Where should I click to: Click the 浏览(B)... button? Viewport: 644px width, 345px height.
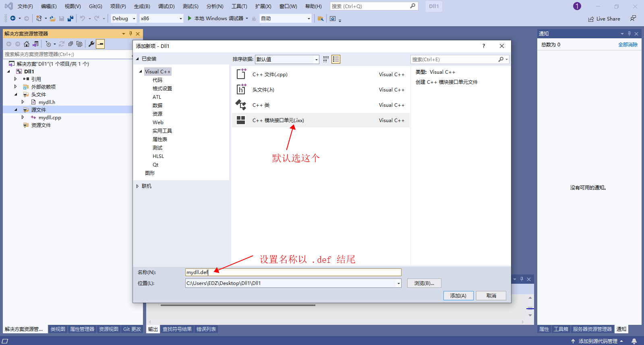(x=424, y=283)
